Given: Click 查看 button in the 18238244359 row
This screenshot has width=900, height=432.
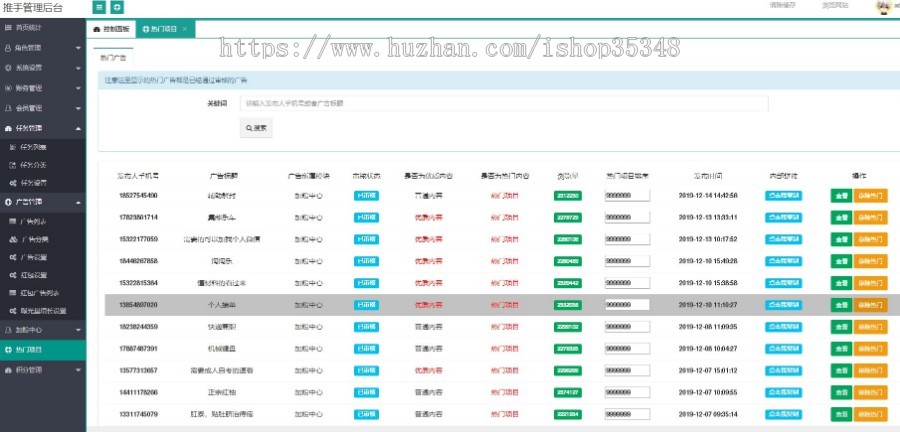Looking at the screenshot, I should coord(841,326).
